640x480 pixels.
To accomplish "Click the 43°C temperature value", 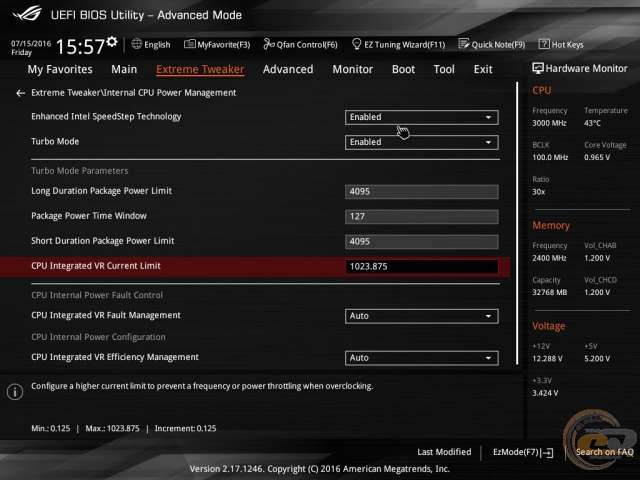I will tap(593, 123).
